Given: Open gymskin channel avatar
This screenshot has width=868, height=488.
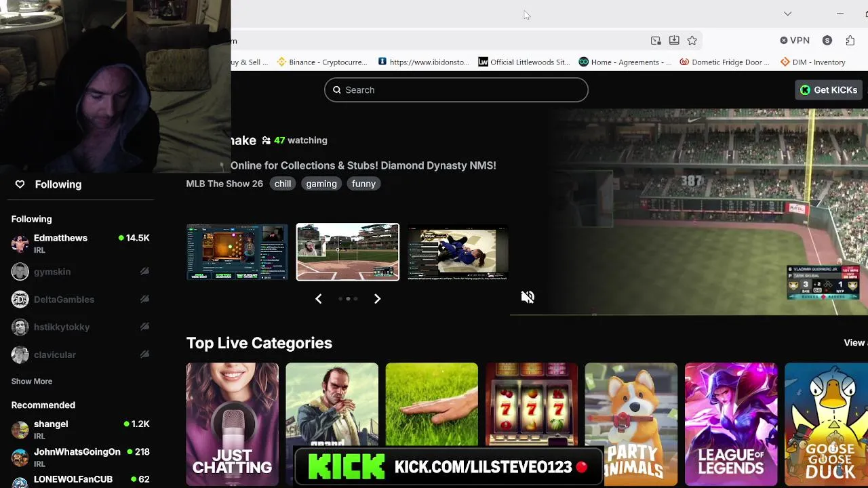Looking at the screenshot, I should pos(20,272).
